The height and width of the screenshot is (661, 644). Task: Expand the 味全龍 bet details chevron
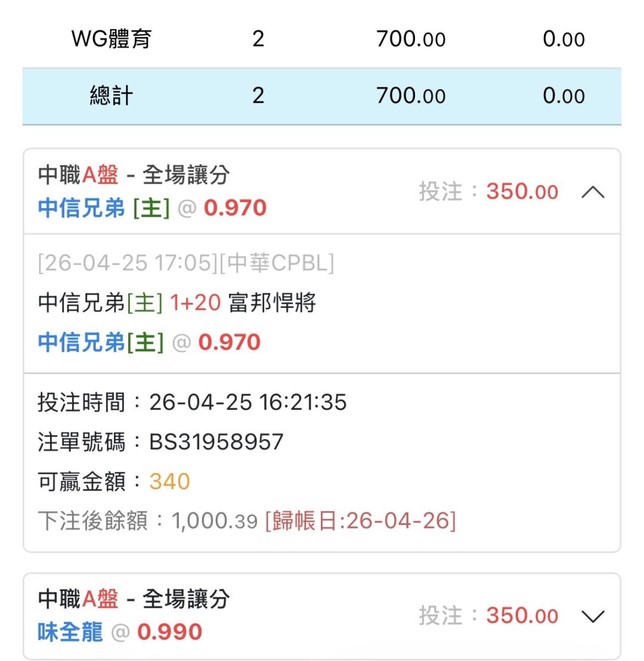pos(593,616)
